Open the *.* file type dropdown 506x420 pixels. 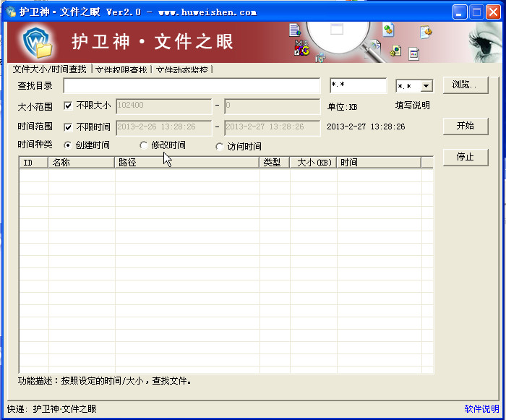tap(426, 86)
